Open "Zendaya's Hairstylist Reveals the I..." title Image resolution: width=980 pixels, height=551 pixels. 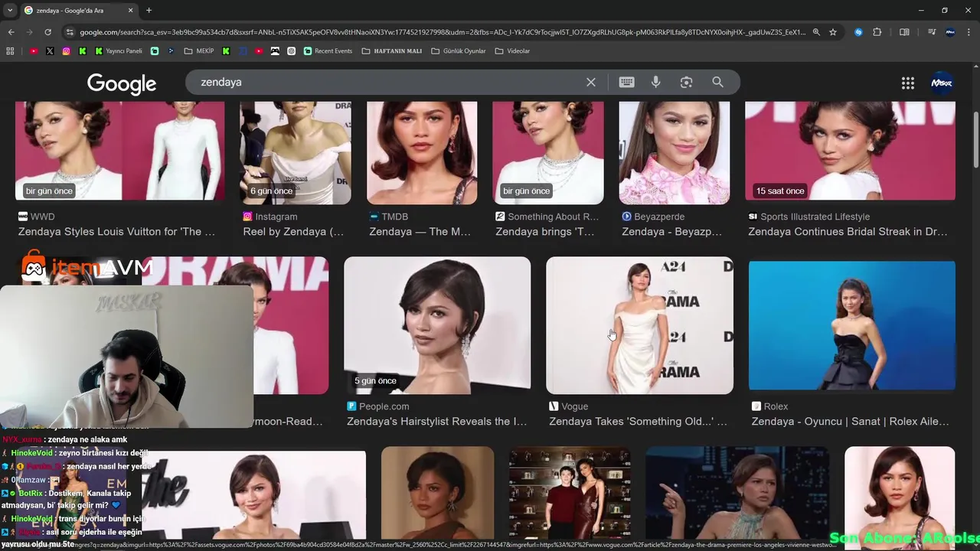point(437,421)
